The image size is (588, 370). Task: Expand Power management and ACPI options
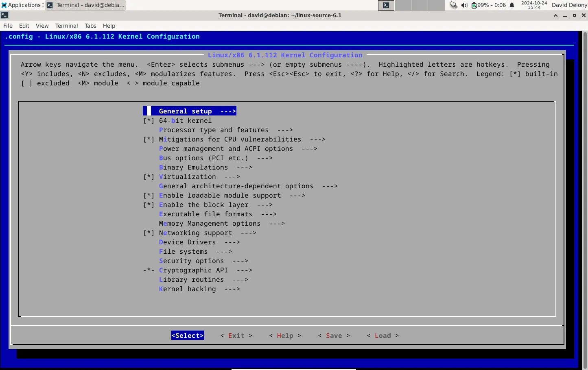click(238, 149)
